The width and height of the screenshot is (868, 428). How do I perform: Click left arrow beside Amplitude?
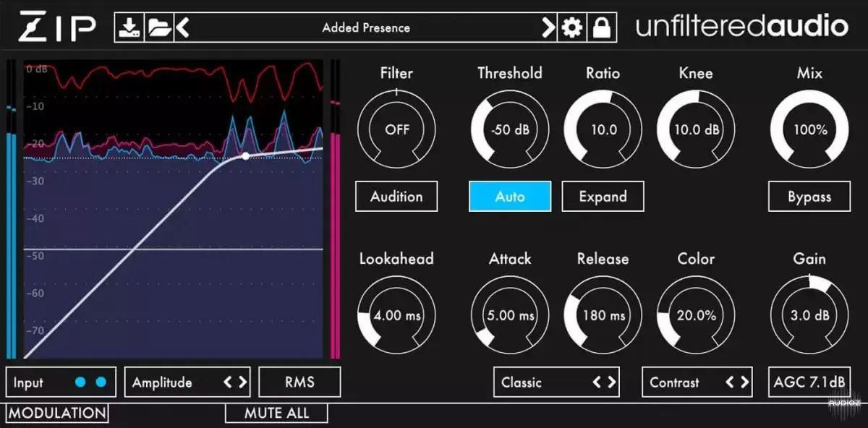227,382
